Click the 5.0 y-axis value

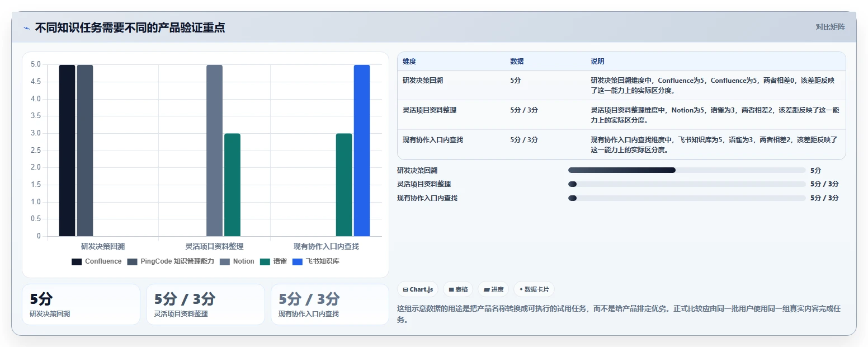coord(36,64)
